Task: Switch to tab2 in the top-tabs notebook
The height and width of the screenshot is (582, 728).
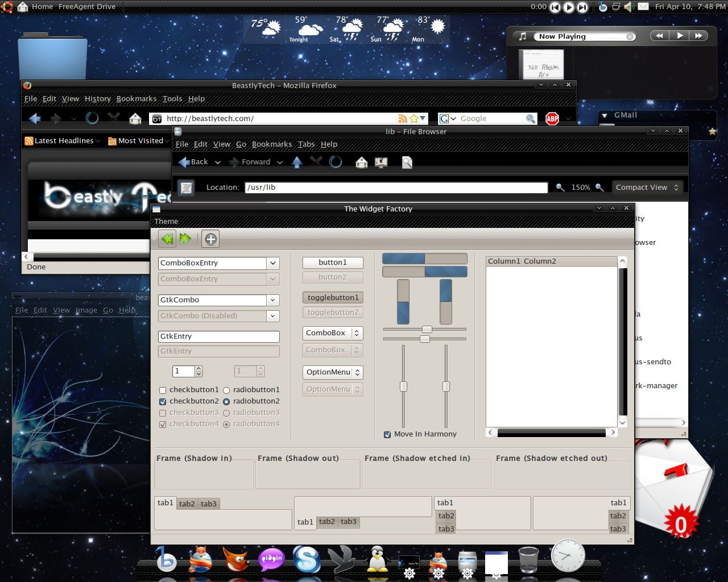Action: pos(187,504)
